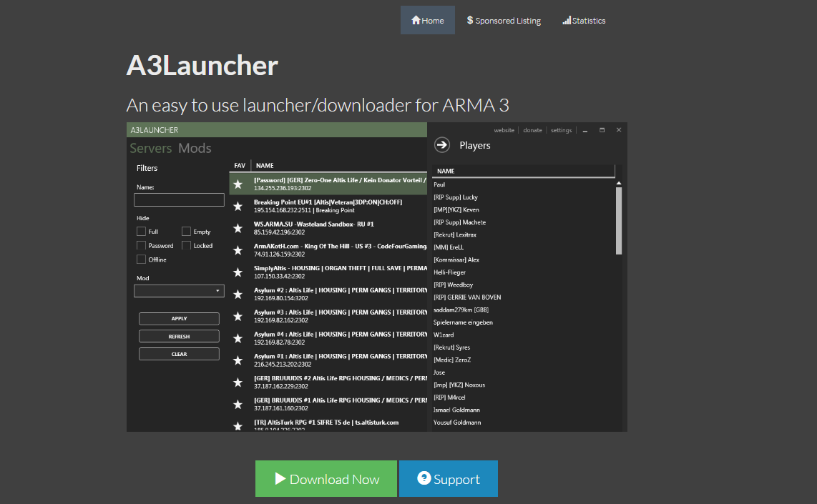Click the play icon on Download Now
Image resolution: width=817 pixels, height=504 pixels.
[280, 478]
